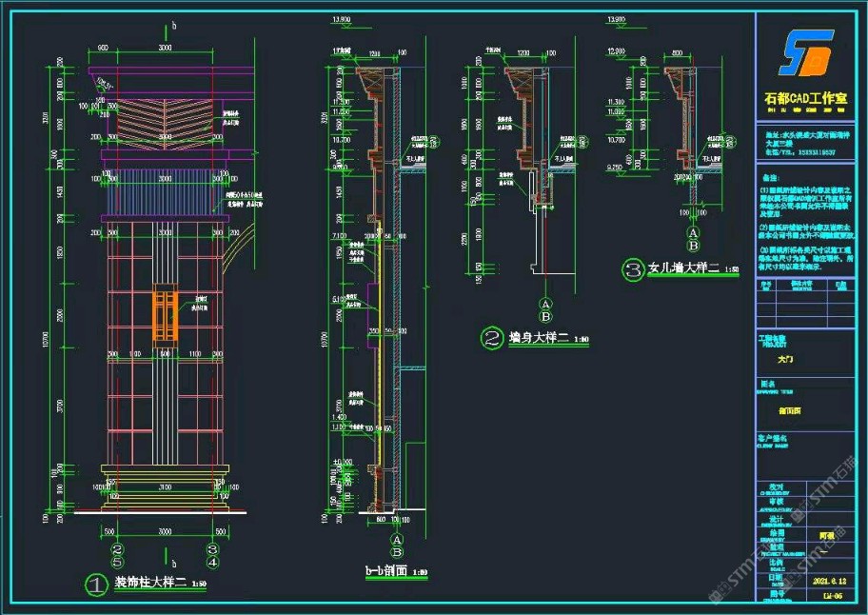868x615 pixels.
Task: Click the circled number 3 parapet marker
Action: 633,269
